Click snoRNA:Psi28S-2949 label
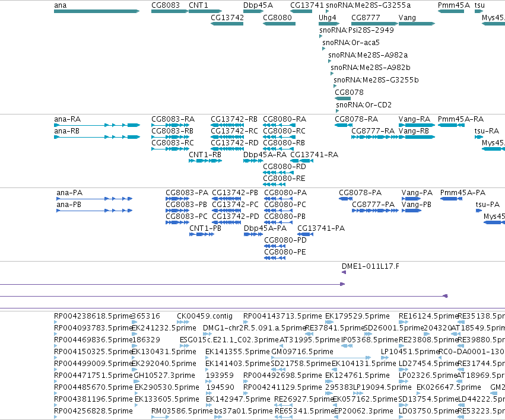 357,30
